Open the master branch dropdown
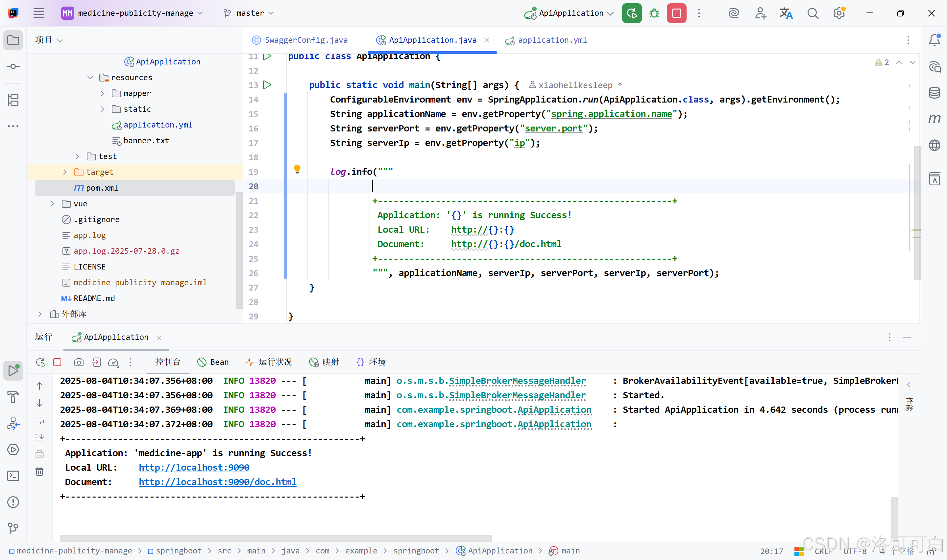 [x=248, y=13]
